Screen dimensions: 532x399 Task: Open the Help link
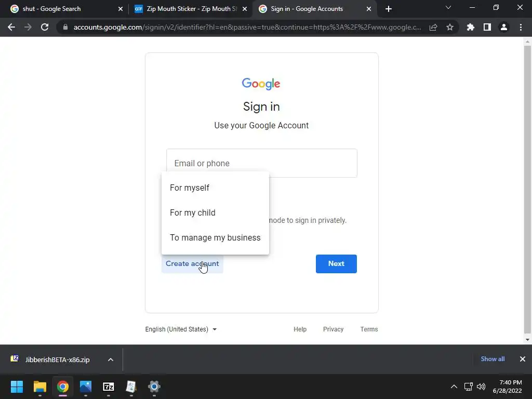pos(300,329)
